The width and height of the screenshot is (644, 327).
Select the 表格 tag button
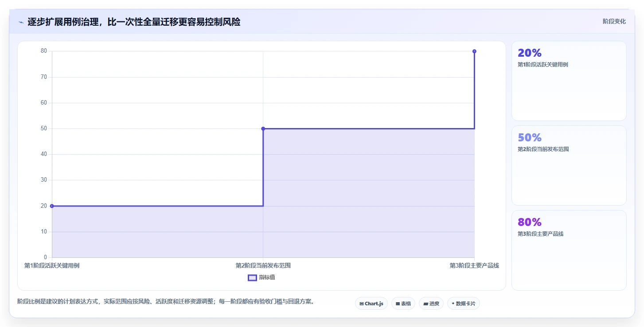[x=403, y=304]
